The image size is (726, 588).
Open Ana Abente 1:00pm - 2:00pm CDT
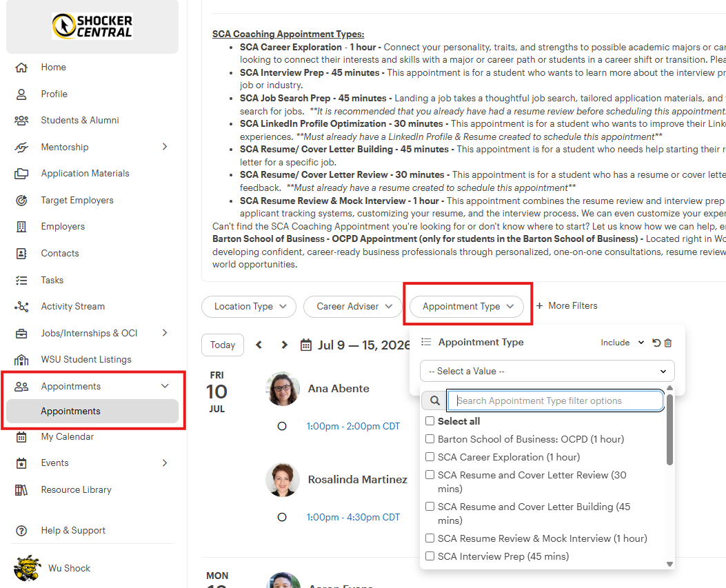(x=353, y=427)
